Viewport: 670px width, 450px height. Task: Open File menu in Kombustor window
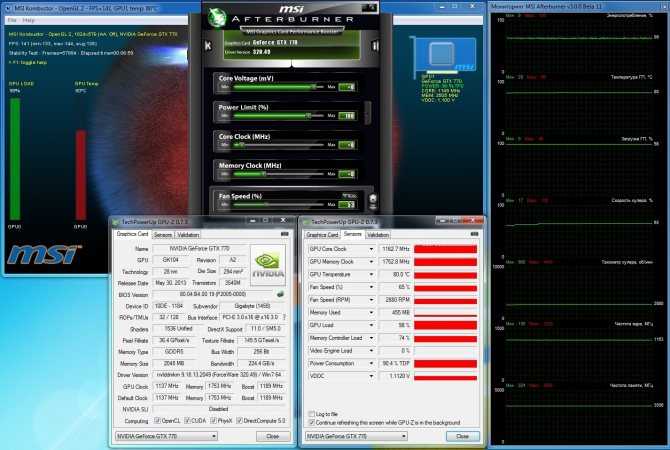tap(12, 20)
